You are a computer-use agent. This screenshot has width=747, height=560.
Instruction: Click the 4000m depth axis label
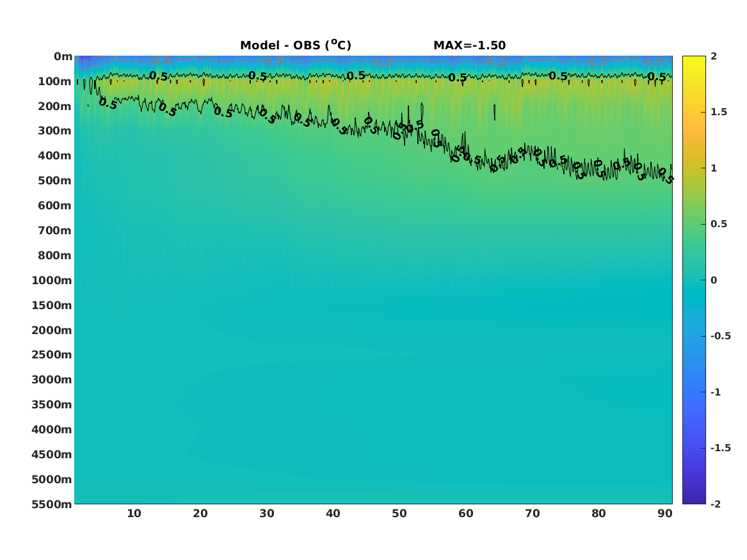coord(51,429)
